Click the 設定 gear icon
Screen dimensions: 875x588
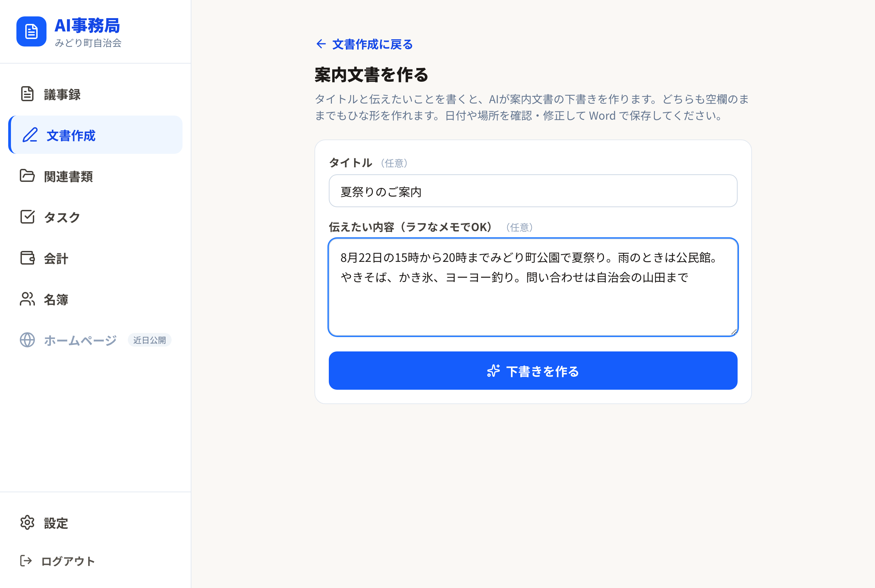point(27,523)
